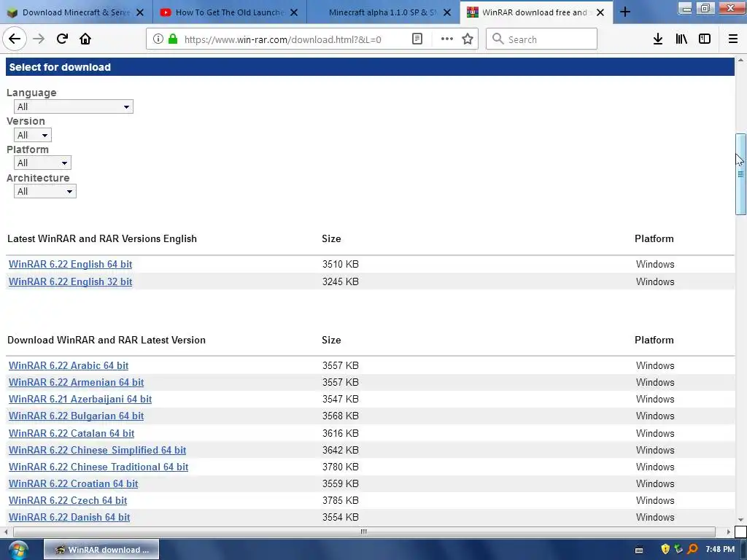Click the horizontal scrollbar right arrow
This screenshot has height=560, width=747.
[x=729, y=532]
